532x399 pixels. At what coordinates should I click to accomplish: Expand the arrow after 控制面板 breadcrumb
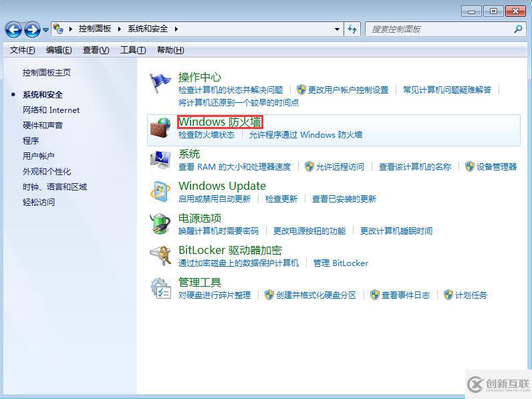120,29
